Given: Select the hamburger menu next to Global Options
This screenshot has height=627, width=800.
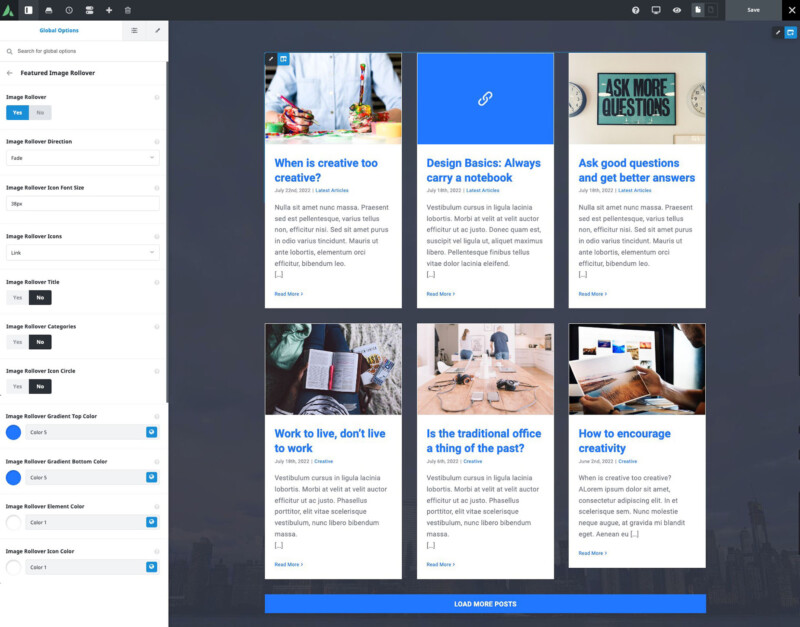Looking at the screenshot, I should pos(134,31).
